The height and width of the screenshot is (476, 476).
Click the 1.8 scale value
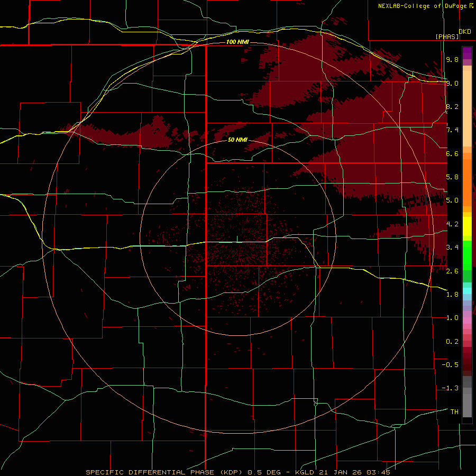point(452,295)
